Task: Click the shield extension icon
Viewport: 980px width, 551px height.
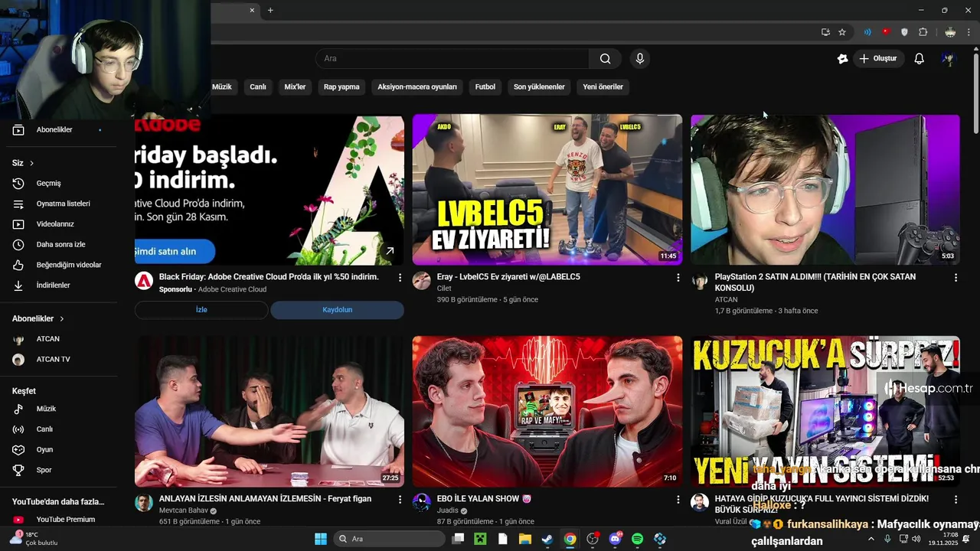Action: coord(904,32)
